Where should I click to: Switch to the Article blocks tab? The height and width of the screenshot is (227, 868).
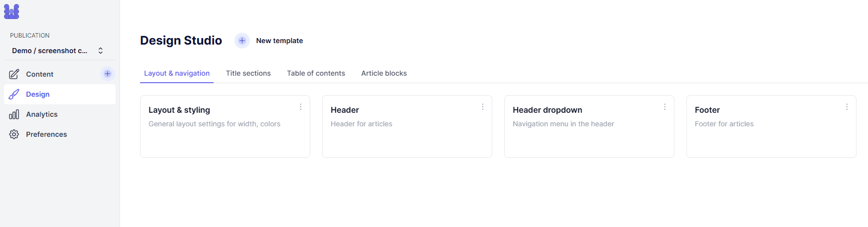point(384,73)
